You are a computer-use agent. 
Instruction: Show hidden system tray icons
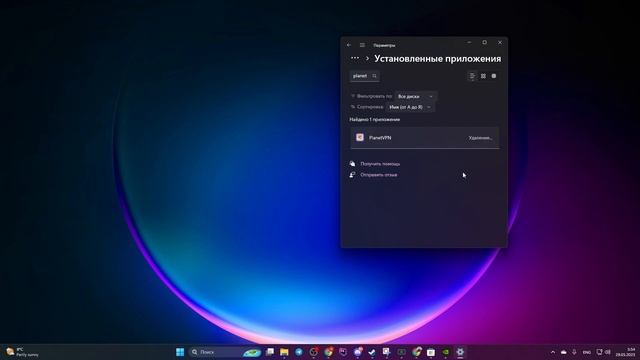tap(553, 352)
